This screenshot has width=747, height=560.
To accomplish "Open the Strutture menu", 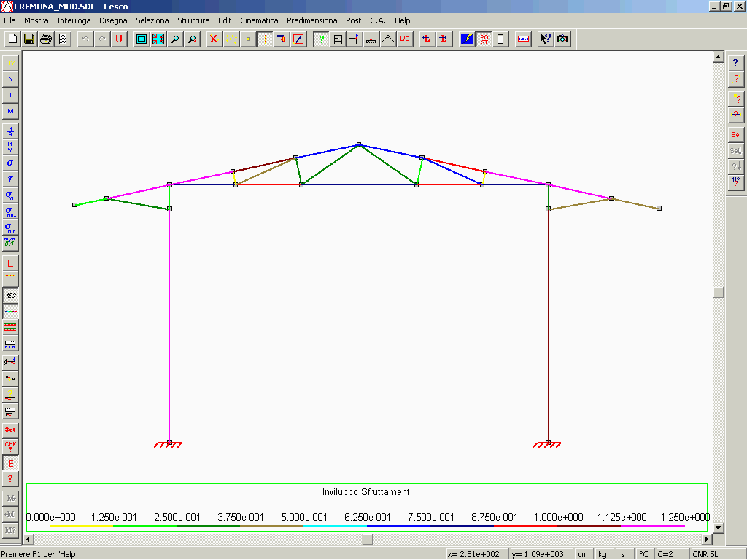I will [x=193, y=20].
